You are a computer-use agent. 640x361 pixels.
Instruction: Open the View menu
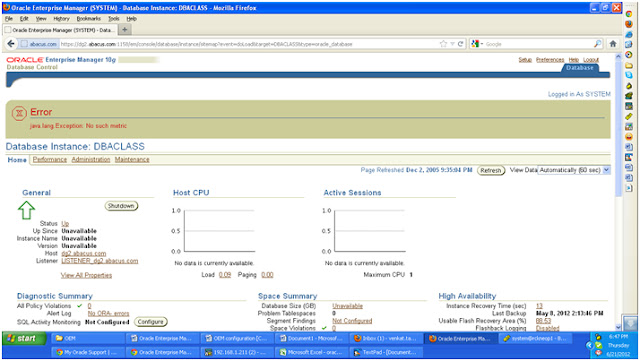coord(41,19)
